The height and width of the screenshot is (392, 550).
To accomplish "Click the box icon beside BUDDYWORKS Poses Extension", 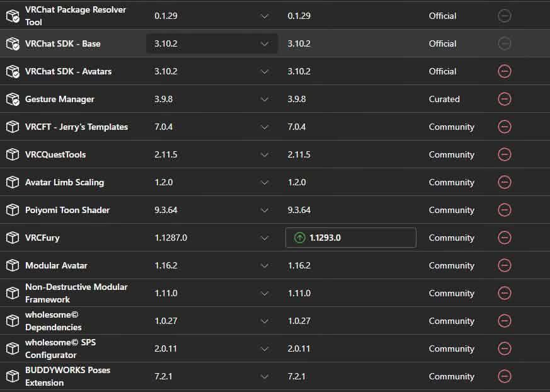I will 13,376.
